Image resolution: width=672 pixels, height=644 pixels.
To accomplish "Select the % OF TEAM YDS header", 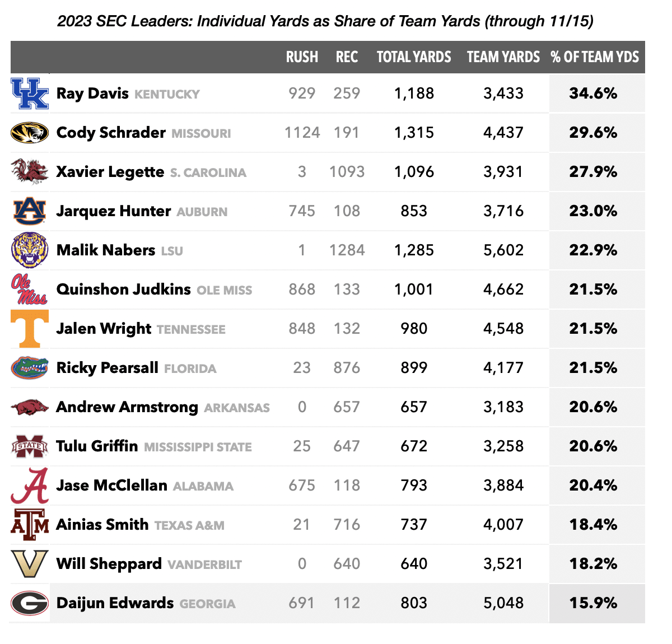I will [595, 57].
